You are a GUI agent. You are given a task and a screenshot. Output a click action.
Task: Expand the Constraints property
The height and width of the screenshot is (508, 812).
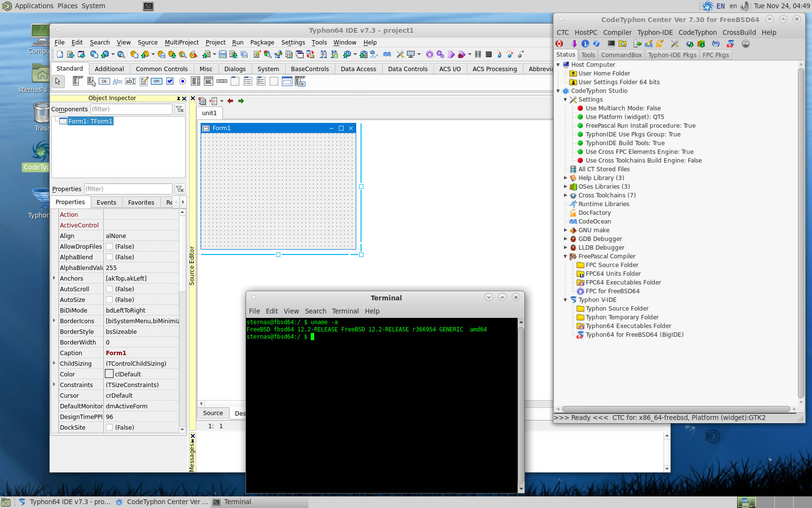click(x=54, y=384)
